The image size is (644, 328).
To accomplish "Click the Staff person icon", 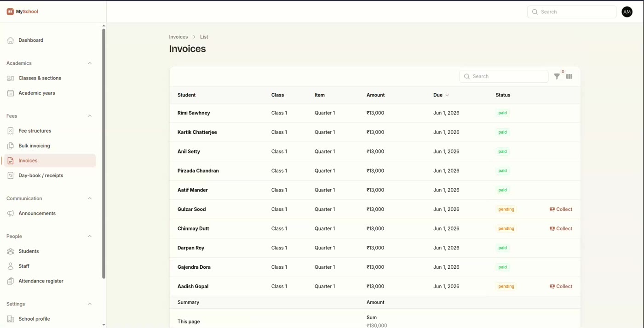I will tap(11, 266).
